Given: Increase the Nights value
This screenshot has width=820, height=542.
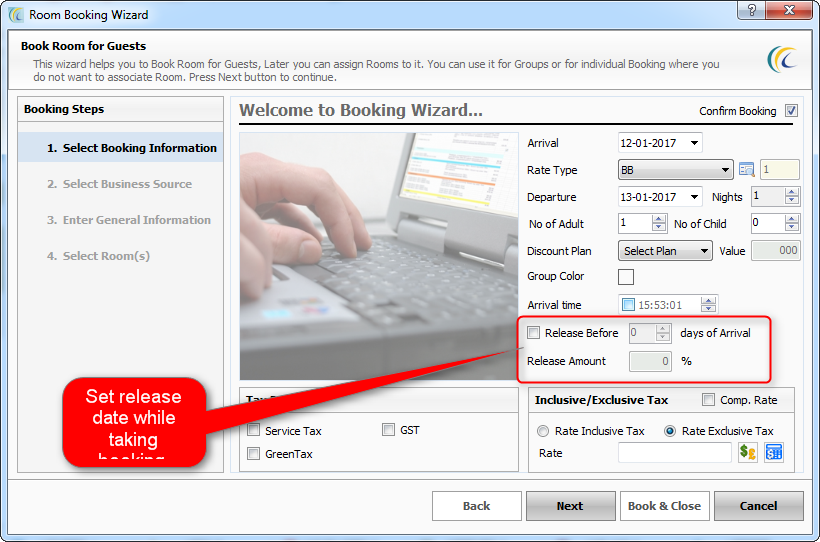Looking at the screenshot, I should [x=792, y=192].
